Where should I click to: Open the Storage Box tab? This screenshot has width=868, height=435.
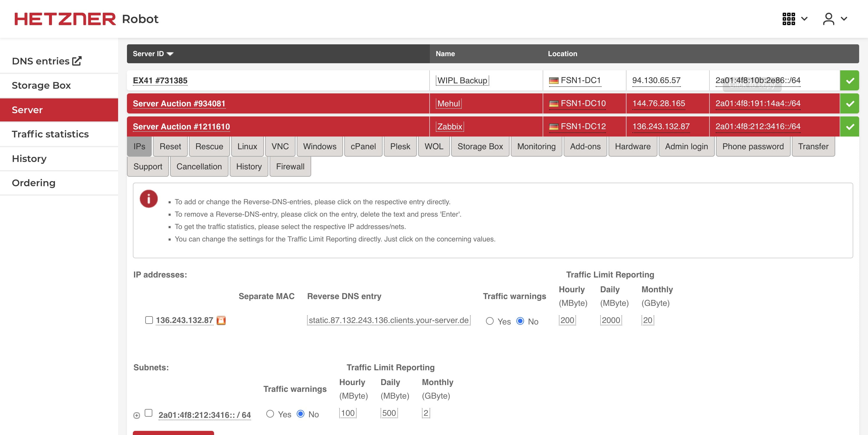480,146
